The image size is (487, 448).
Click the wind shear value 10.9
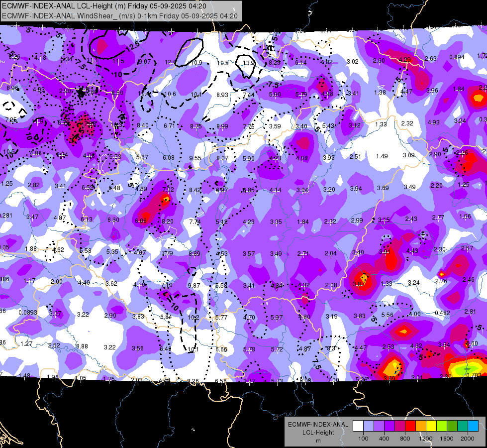point(196,63)
